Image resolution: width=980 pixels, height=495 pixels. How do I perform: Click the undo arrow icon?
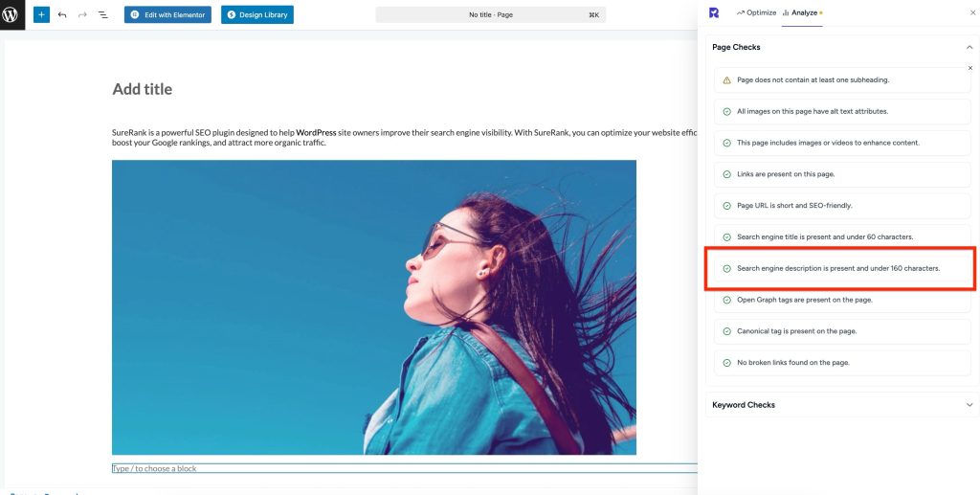coord(62,15)
